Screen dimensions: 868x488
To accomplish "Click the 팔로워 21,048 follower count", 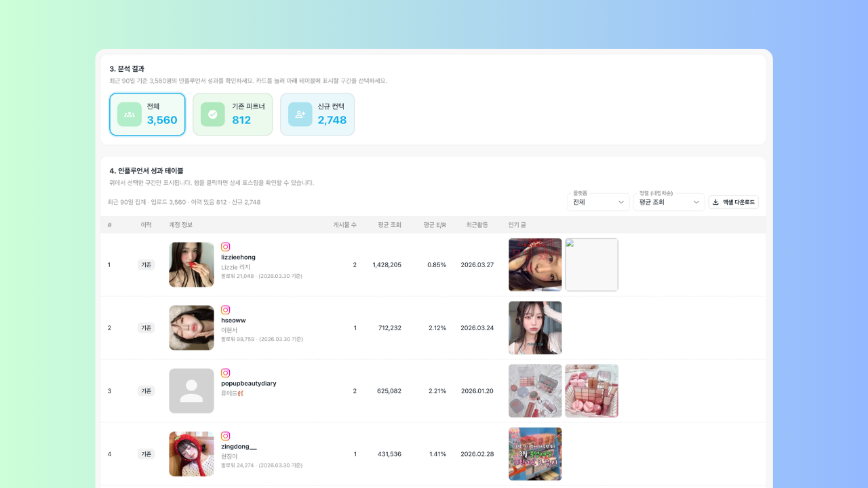I will 237,277.
